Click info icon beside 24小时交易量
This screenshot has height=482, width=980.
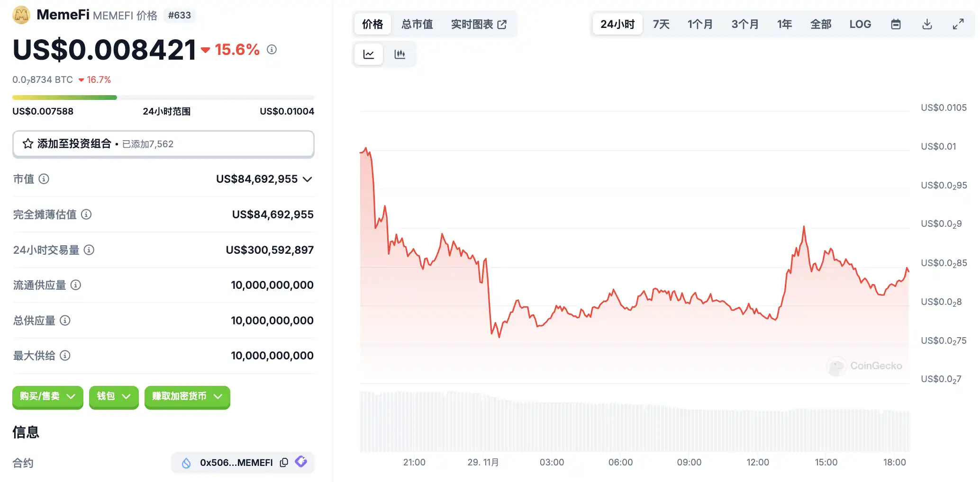(89, 250)
